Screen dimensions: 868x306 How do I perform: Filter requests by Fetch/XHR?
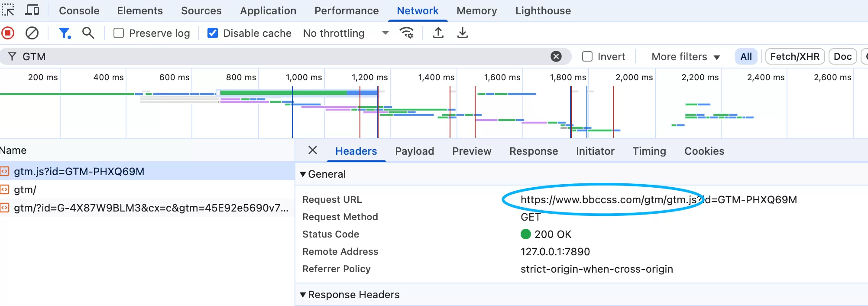(x=795, y=56)
